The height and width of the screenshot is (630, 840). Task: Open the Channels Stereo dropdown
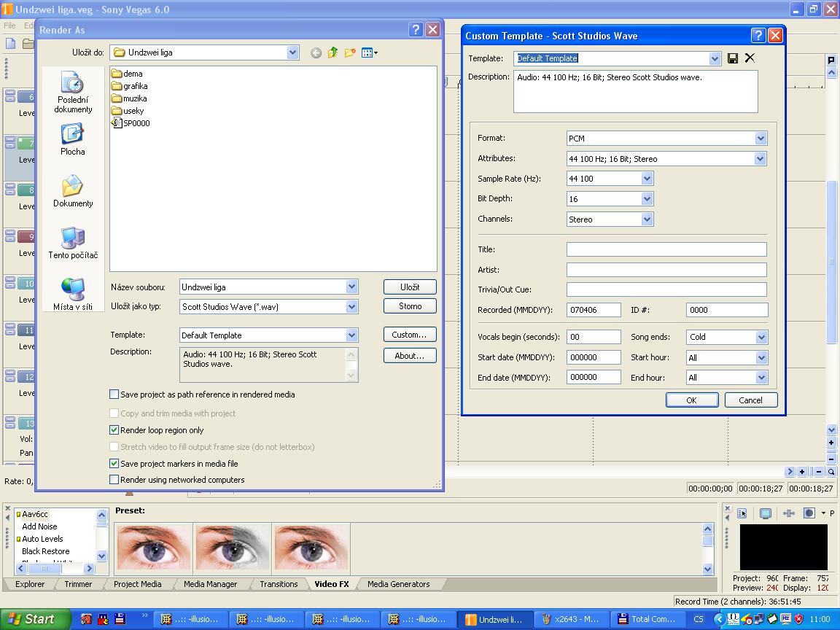pos(647,219)
